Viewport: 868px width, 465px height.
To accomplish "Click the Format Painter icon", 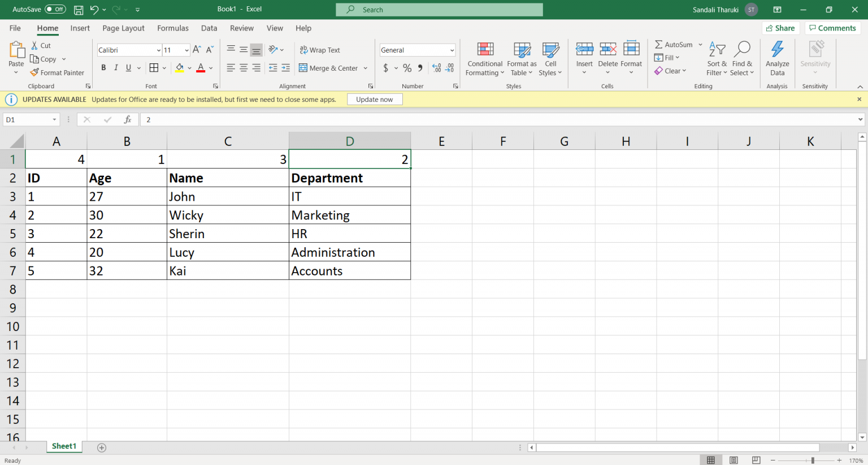I will point(34,72).
